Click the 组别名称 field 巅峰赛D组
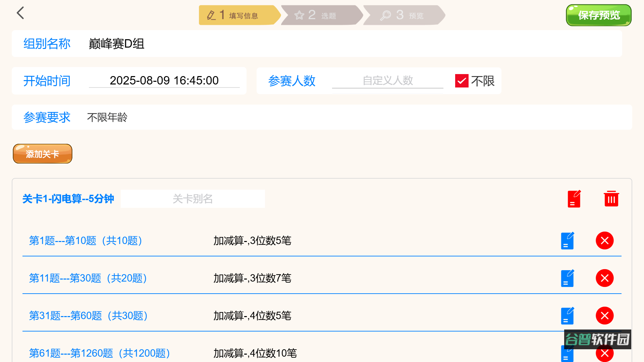 116,44
